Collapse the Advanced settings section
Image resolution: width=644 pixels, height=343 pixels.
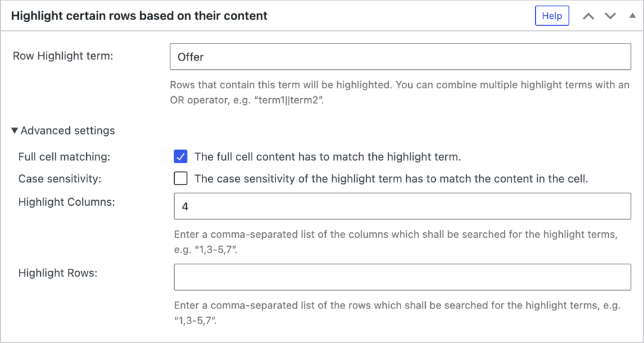pos(63,131)
